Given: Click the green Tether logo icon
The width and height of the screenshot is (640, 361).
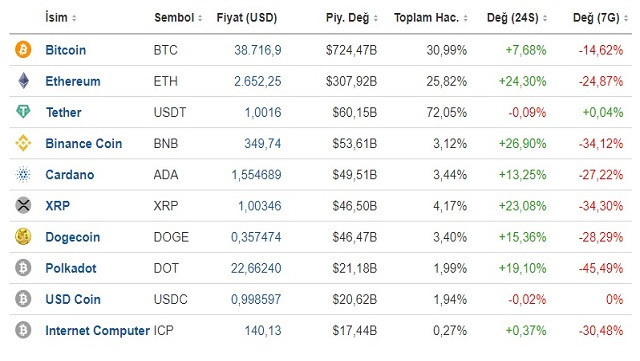Looking at the screenshot, I should [23, 111].
